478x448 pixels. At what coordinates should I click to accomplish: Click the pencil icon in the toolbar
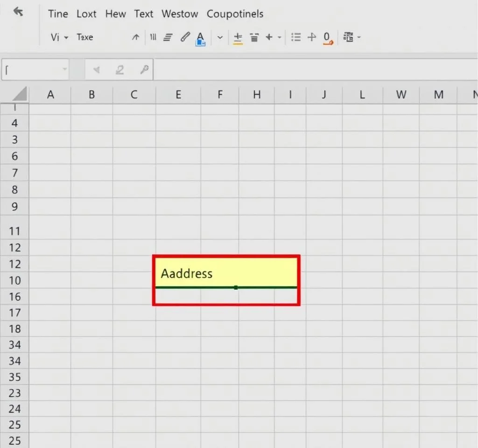[185, 37]
